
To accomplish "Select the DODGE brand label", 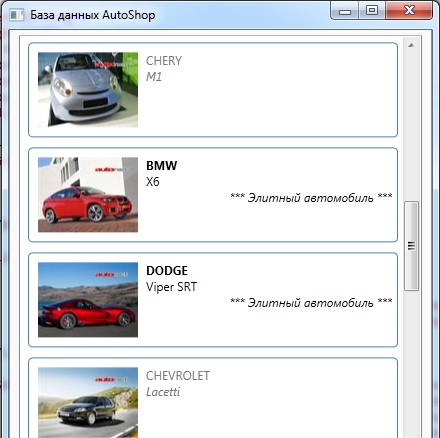I will (167, 271).
